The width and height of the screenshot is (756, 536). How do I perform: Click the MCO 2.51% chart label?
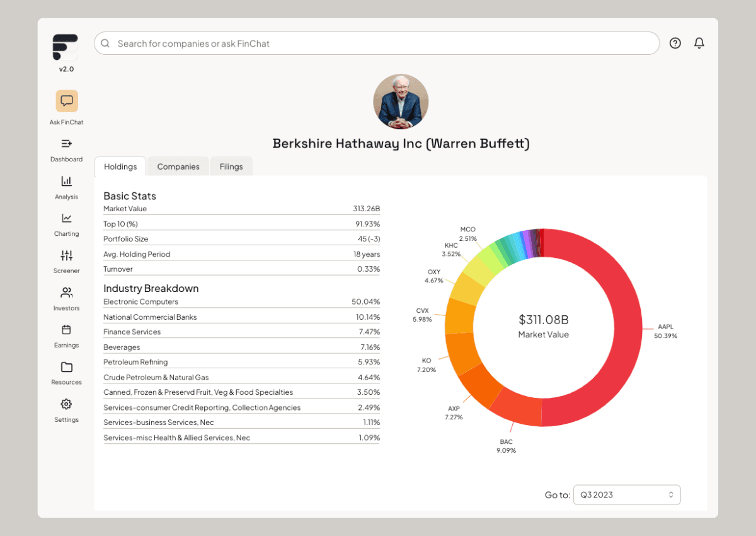pos(468,234)
